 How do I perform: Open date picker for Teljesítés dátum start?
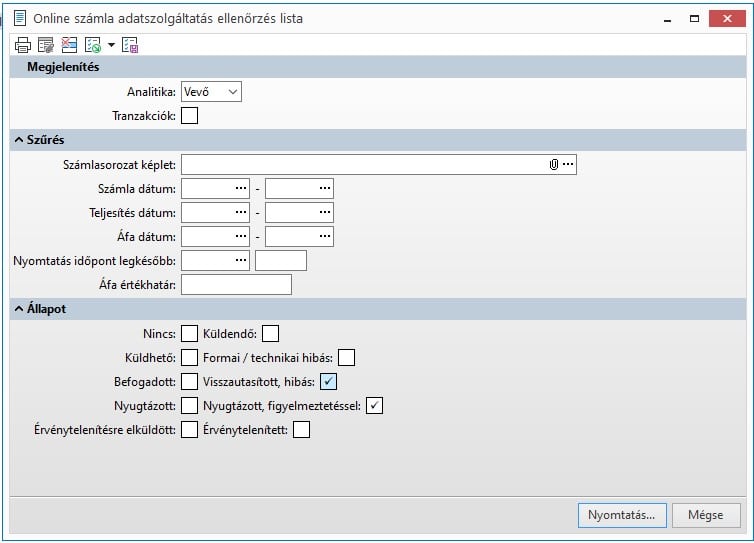241,212
